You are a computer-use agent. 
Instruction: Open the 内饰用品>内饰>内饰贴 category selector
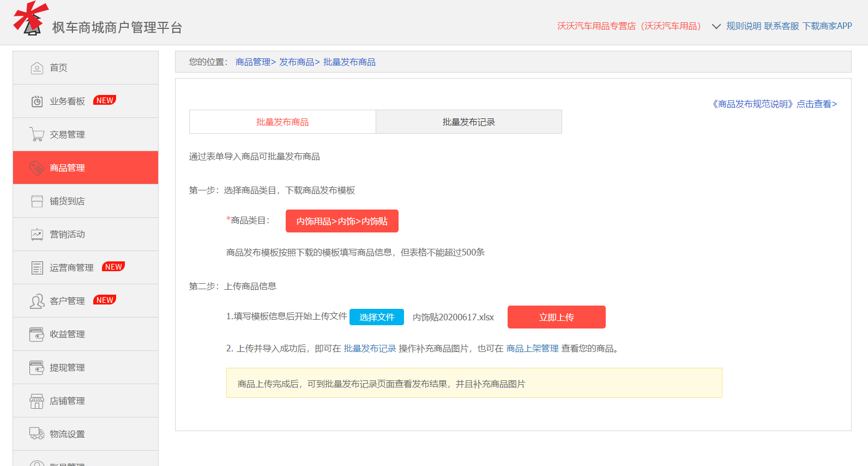(x=342, y=221)
